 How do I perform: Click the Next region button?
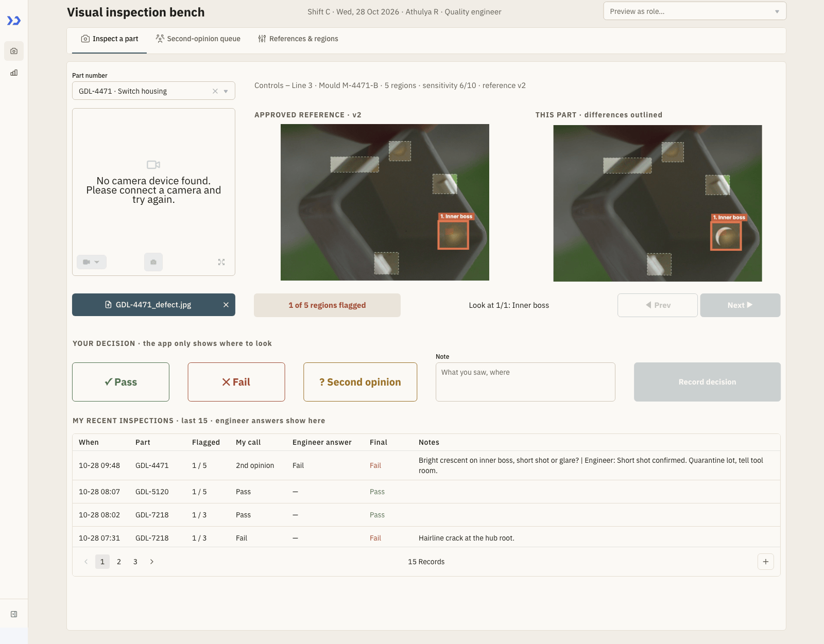740,305
